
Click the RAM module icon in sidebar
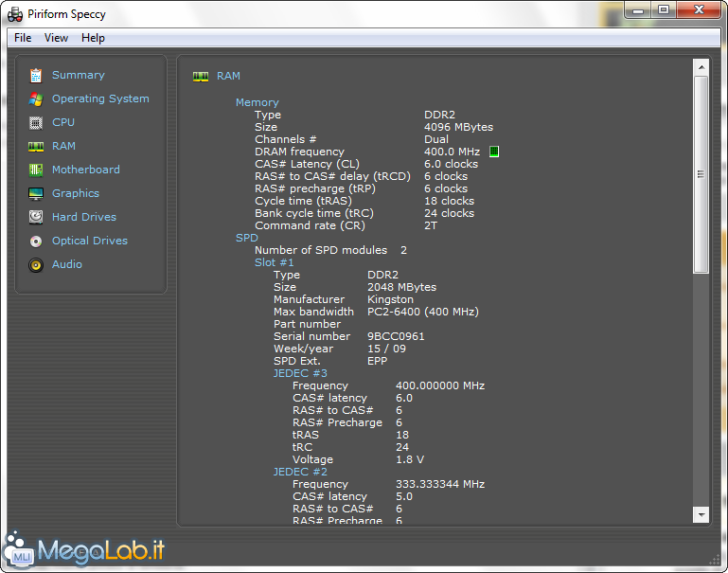click(x=36, y=147)
